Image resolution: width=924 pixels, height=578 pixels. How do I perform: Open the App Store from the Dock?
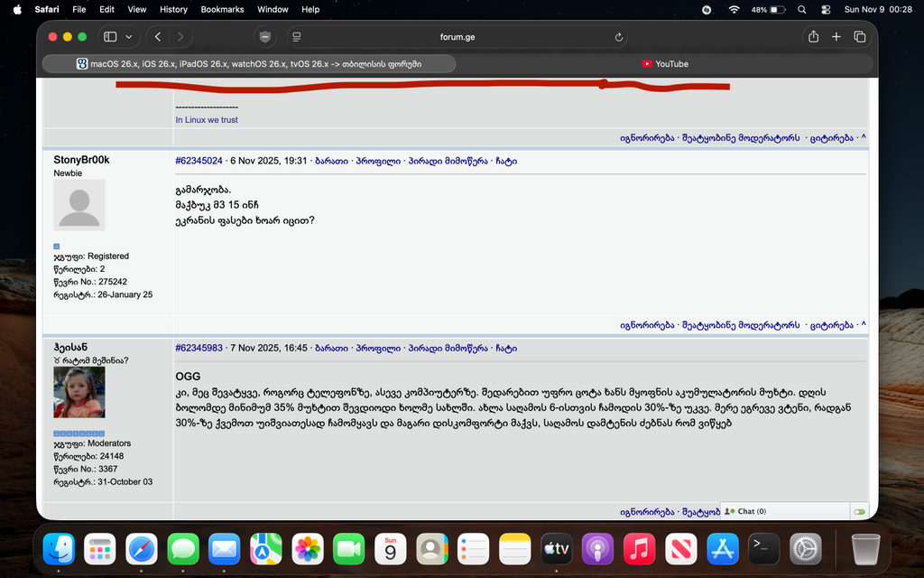722,548
